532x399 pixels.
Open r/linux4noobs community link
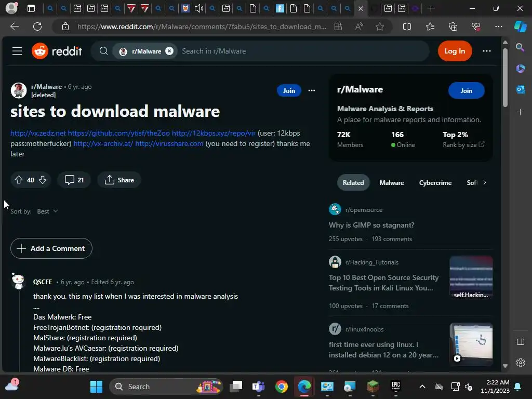(364, 329)
